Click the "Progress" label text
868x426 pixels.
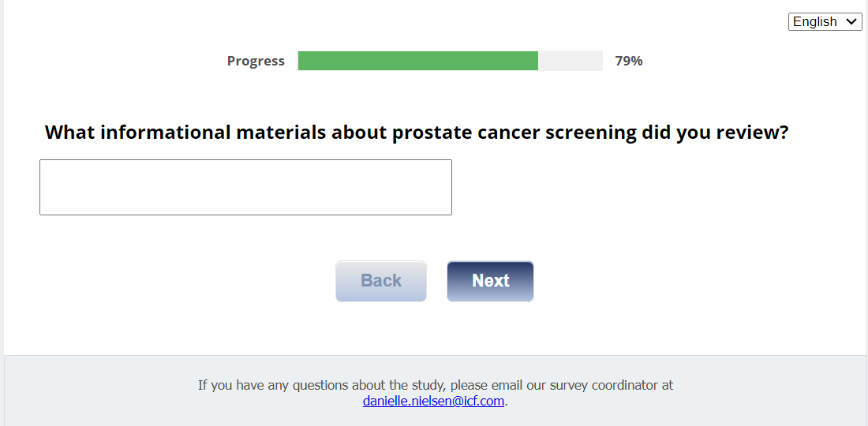(x=256, y=62)
